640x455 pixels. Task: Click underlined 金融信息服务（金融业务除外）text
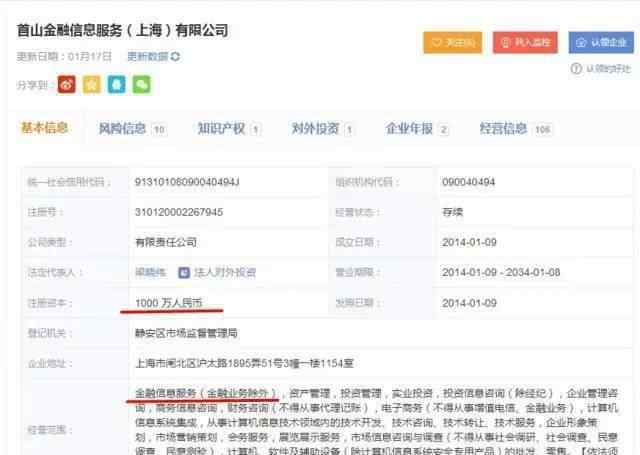coord(206,393)
